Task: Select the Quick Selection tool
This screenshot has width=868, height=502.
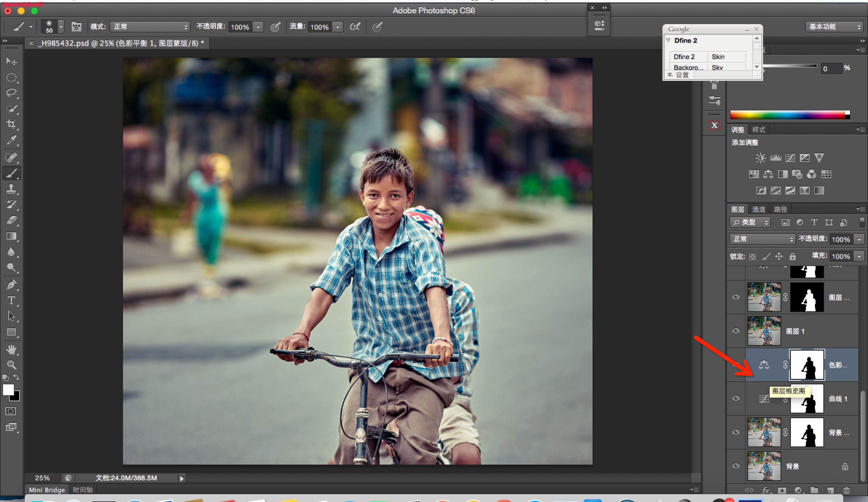Action: 11,109
